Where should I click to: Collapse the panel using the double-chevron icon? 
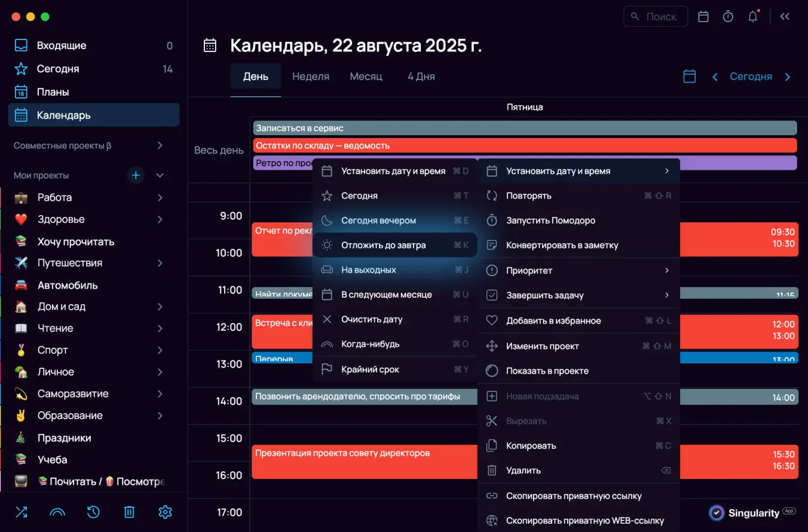(x=785, y=16)
